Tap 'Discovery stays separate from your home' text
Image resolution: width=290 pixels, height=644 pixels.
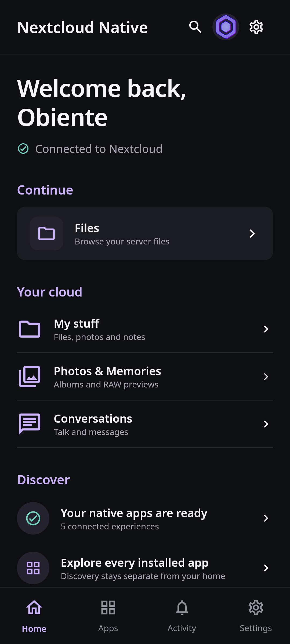coord(143,576)
